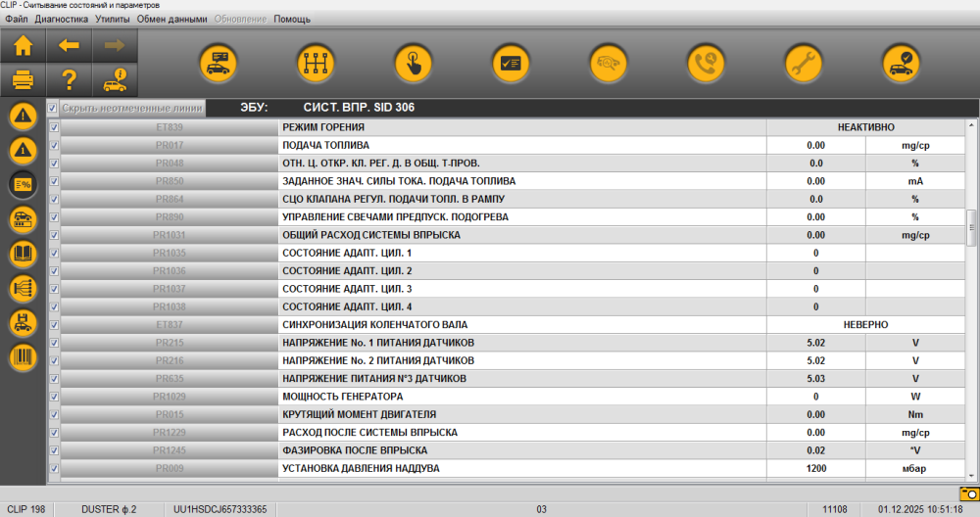Go to the Home screen icon
The width and height of the screenshot is (980, 517).
click(23, 45)
